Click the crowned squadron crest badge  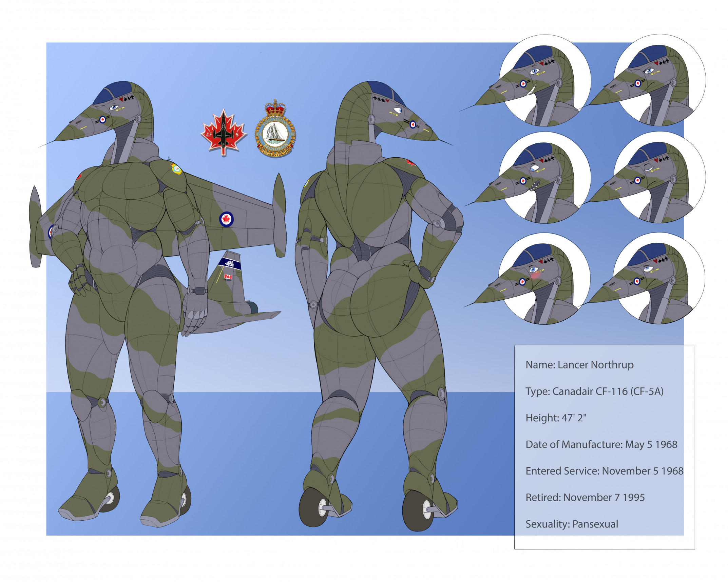[275, 131]
